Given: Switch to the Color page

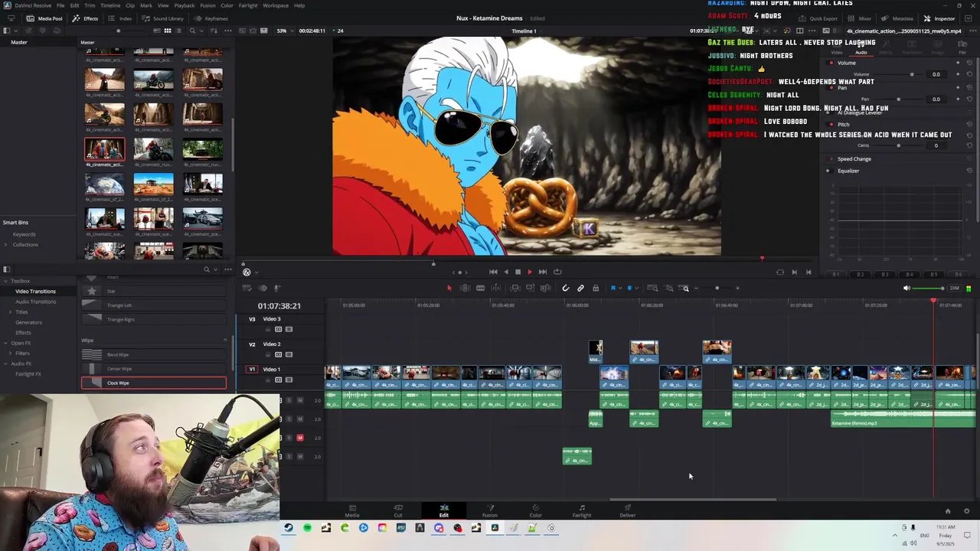Looking at the screenshot, I should 536,510.
